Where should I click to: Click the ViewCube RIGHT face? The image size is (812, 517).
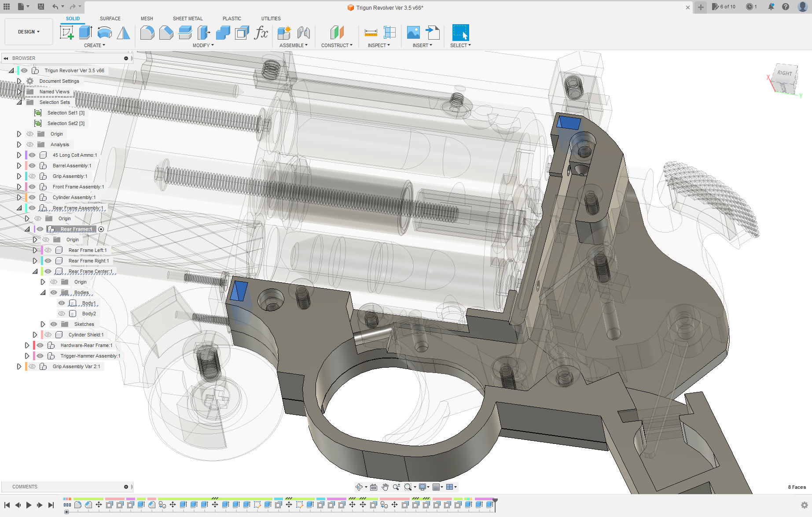(x=784, y=74)
